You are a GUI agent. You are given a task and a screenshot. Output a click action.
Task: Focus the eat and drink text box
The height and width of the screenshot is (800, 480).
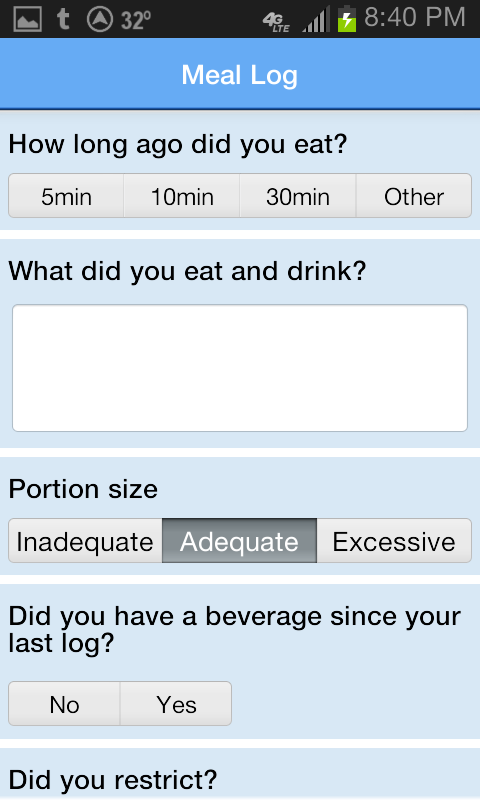point(240,368)
